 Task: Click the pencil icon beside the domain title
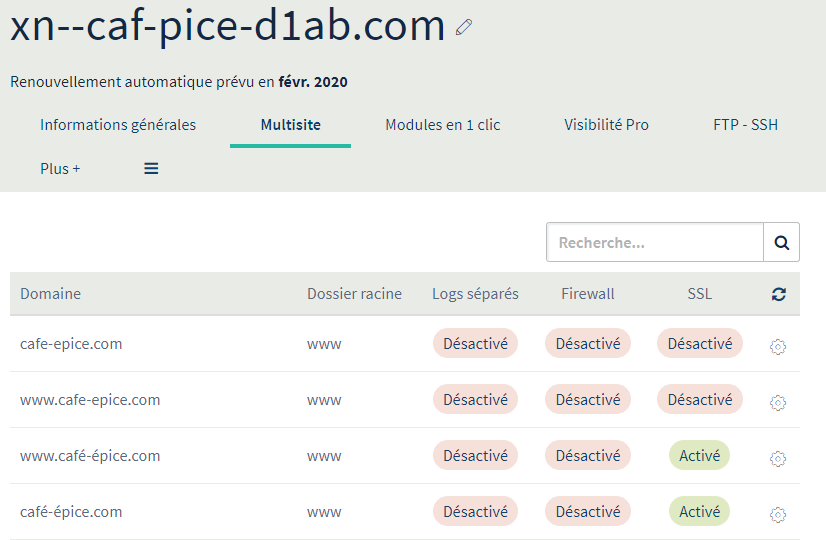[x=463, y=28]
